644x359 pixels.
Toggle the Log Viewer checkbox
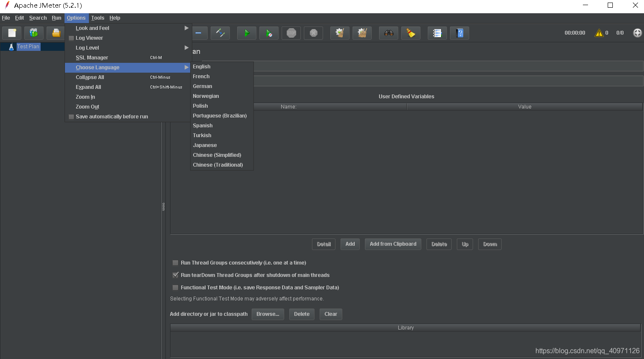pos(71,38)
